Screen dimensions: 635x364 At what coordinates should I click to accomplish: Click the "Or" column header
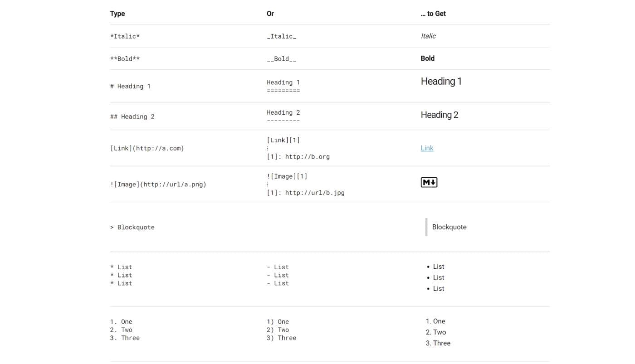tap(270, 14)
